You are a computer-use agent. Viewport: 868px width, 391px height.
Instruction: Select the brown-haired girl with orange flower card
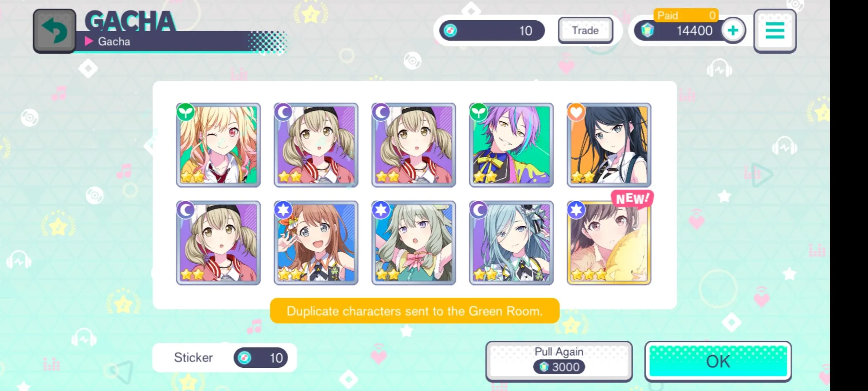(x=316, y=243)
